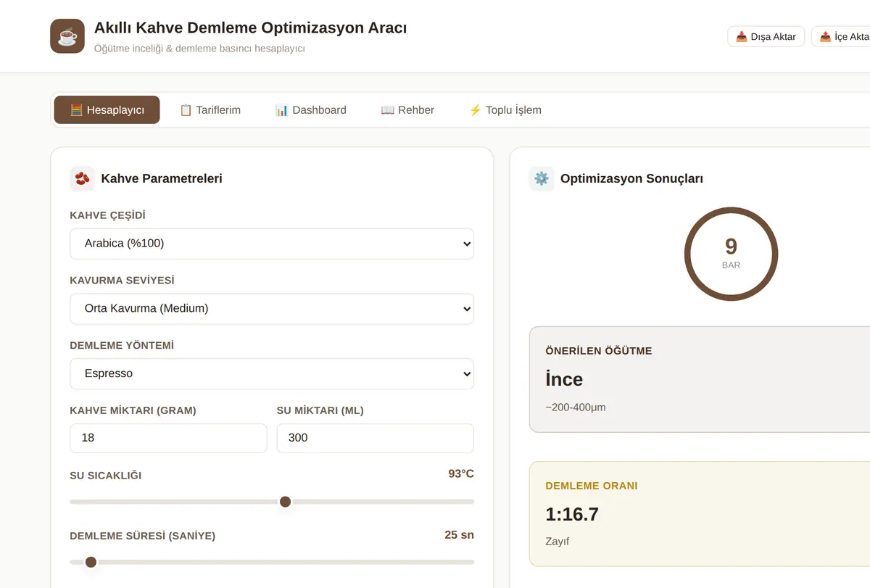The image size is (870, 588).
Task: Open the Hesaplayıcı tab
Action: [107, 110]
